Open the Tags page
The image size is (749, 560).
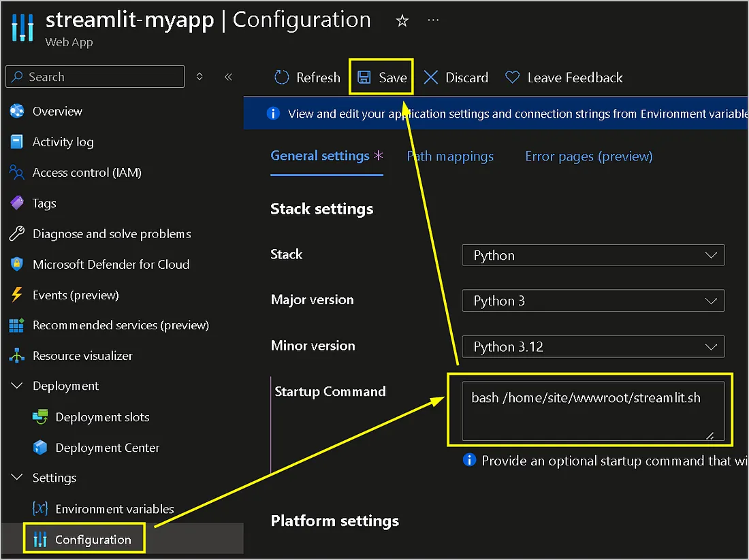(44, 203)
